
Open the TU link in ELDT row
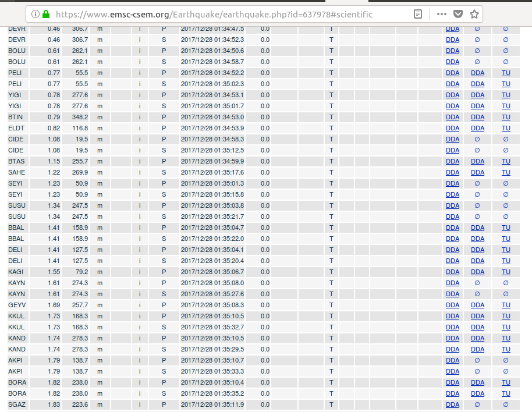click(506, 128)
